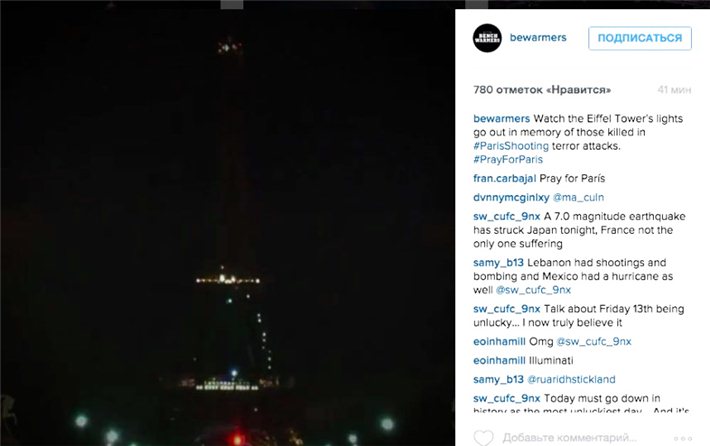Open the bewarmers username link in header

[x=538, y=38]
